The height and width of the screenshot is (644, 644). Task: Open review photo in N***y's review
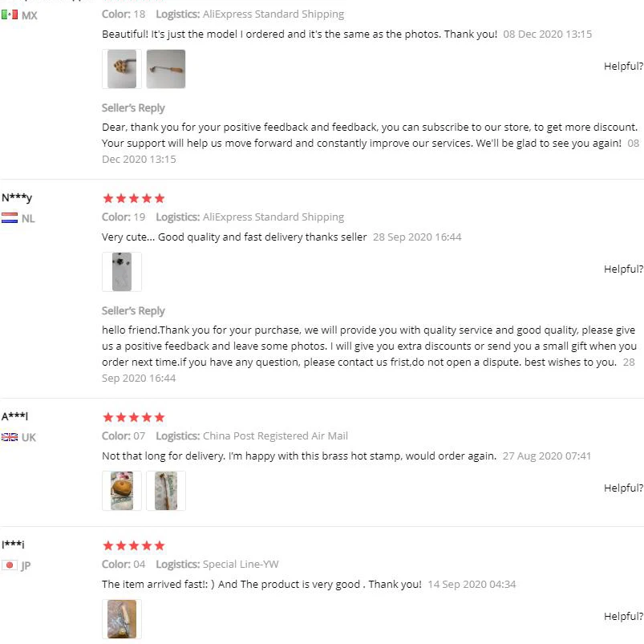(122, 272)
